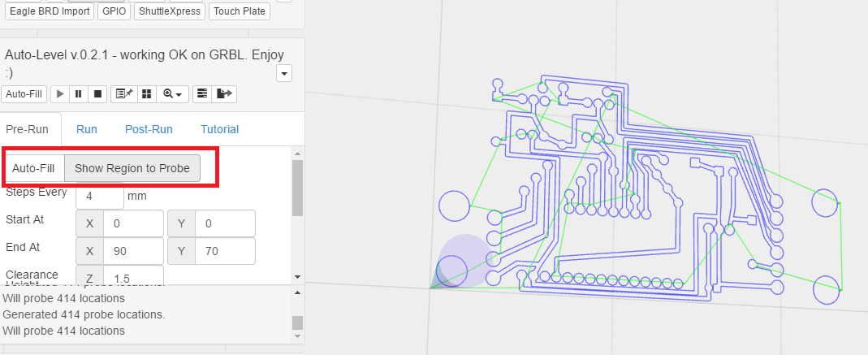Expand the Auto-Level widget options caret
The image size is (868, 355).
[284, 74]
